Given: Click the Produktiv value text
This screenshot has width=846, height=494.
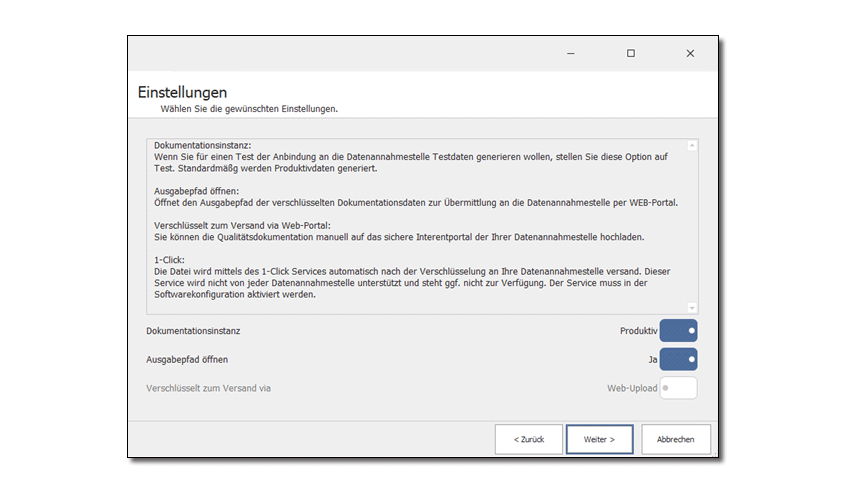Looking at the screenshot, I should [638, 331].
